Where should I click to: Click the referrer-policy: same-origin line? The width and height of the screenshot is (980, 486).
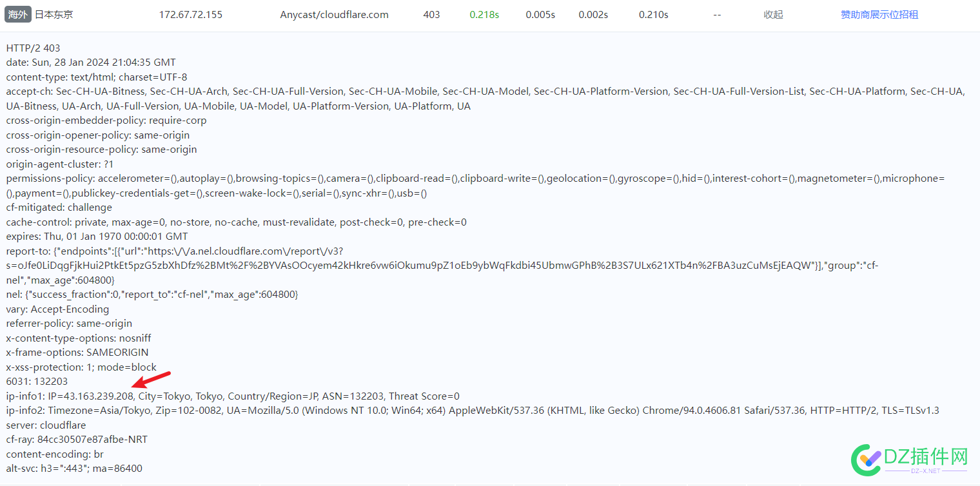pyautogui.click(x=69, y=324)
